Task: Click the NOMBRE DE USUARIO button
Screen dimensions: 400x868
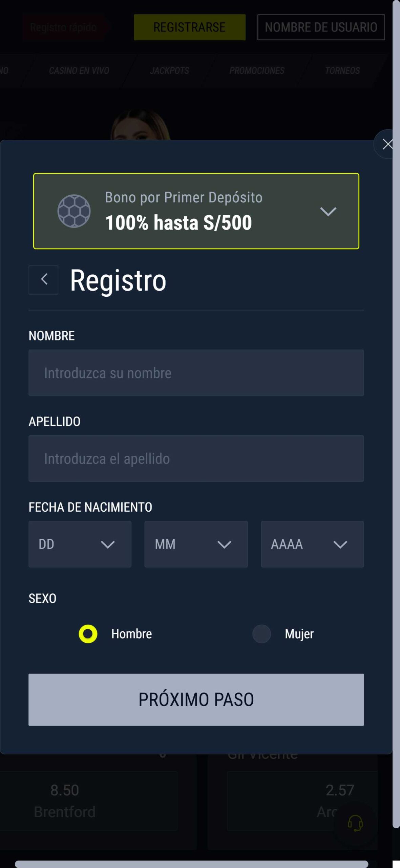Action: (321, 27)
